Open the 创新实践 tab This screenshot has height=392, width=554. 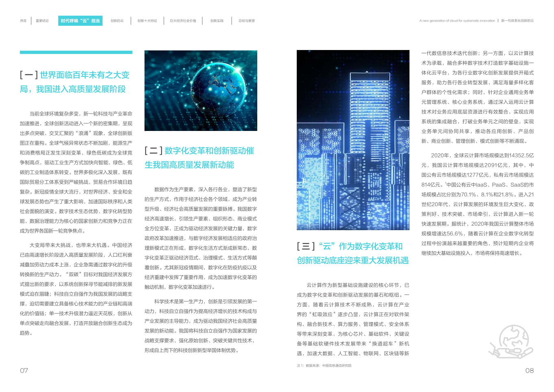217,21
